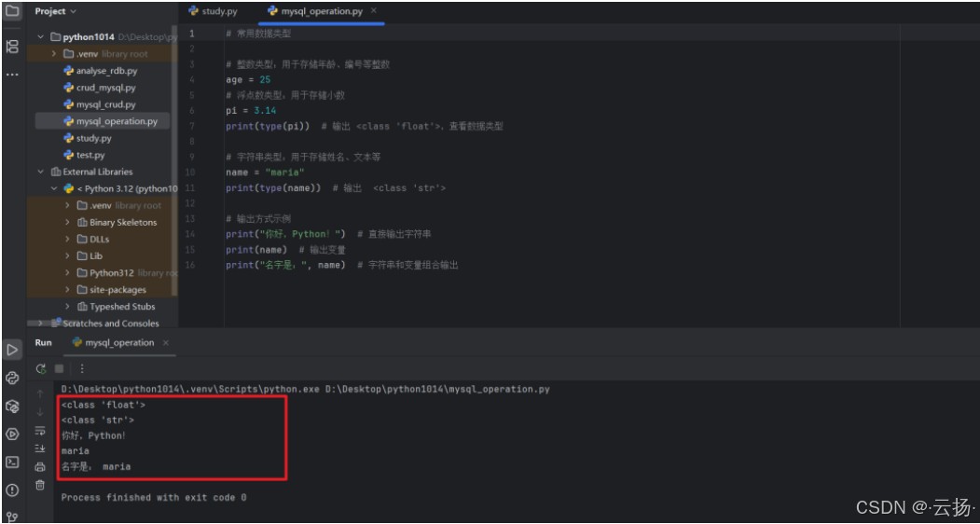
Task: Expand the DLLs folder
Action: click(x=67, y=239)
